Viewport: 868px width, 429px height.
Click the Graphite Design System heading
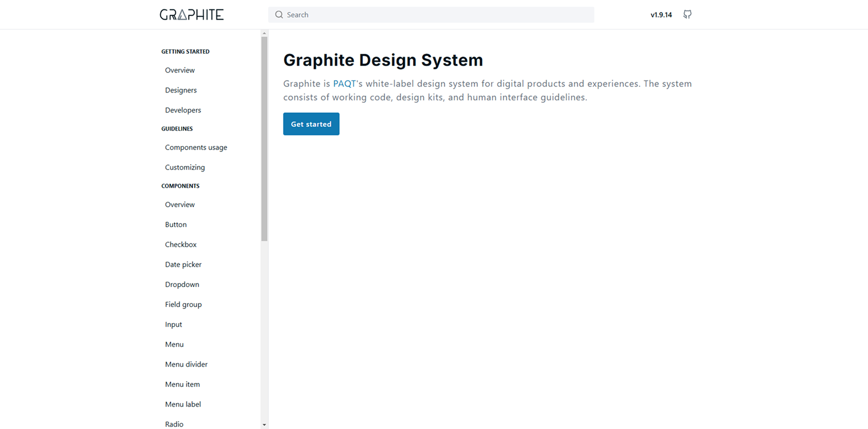(x=383, y=60)
